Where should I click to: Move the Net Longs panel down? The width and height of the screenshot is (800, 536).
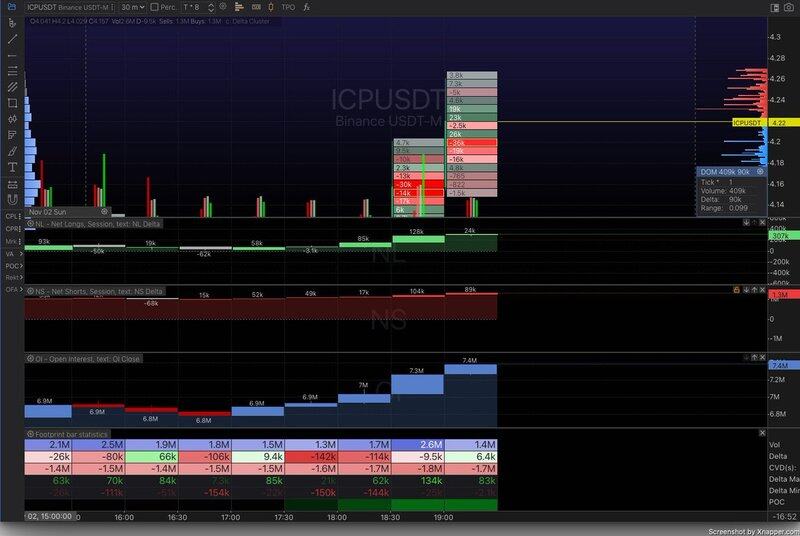tap(748, 222)
